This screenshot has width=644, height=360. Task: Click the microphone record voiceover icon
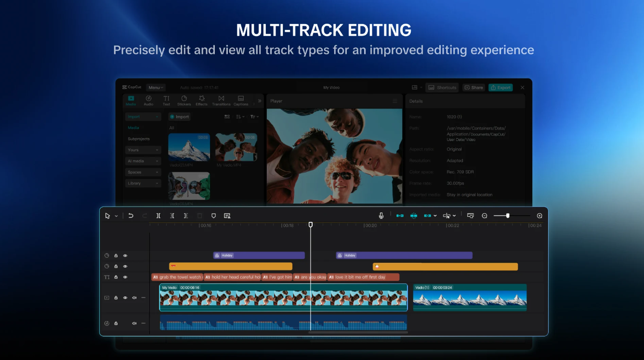point(381,216)
